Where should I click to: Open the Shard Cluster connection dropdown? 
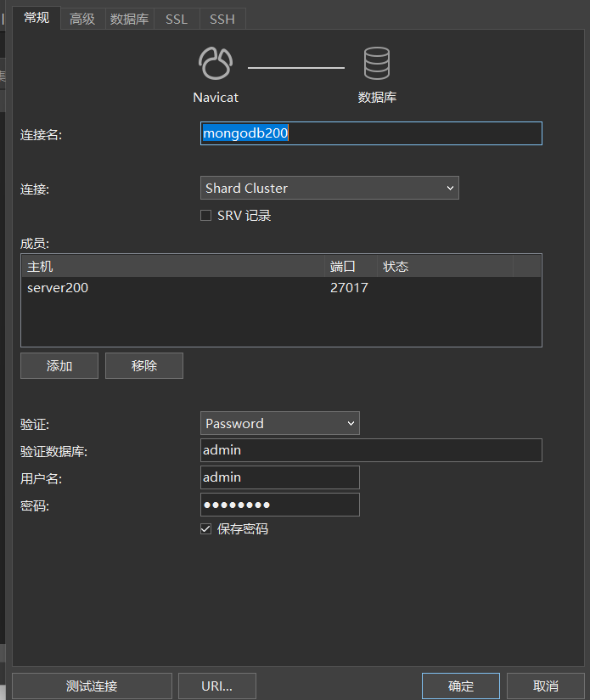[x=329, y=188]
